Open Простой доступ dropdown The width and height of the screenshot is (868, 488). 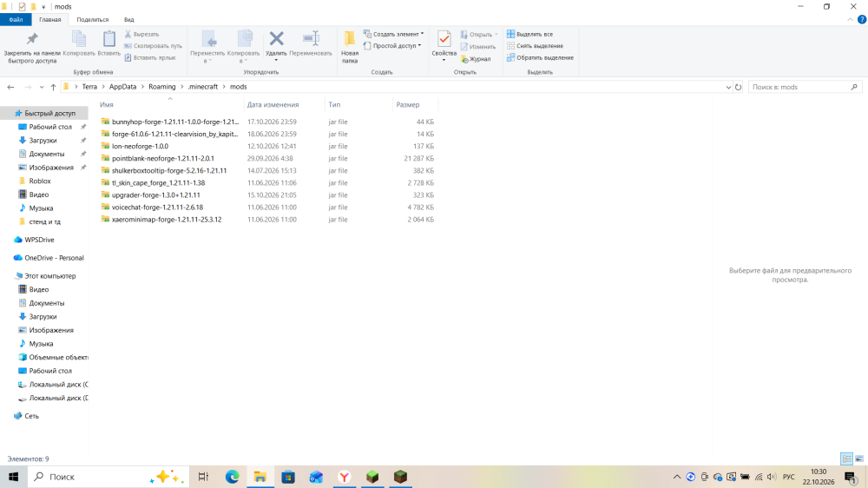(x=392, y=45)
